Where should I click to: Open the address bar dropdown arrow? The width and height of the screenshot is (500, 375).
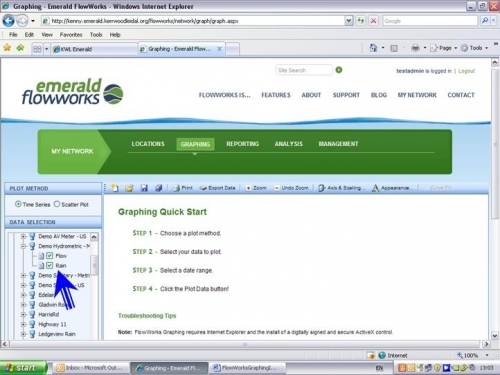(x=349, y=21)
